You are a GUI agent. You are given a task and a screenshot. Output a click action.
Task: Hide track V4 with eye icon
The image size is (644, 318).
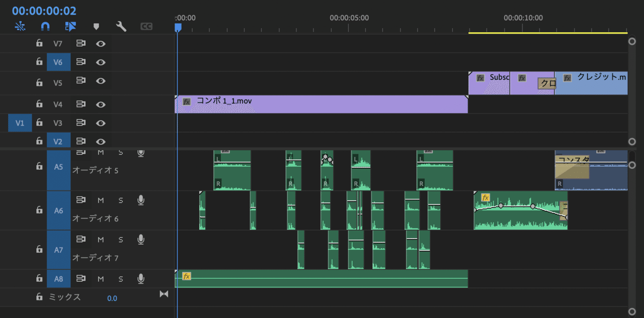click(101, 104)
